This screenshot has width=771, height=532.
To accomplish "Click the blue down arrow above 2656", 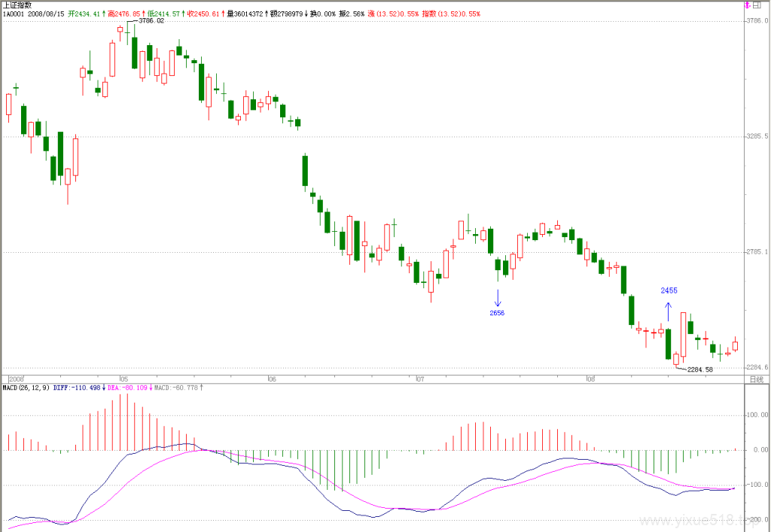I will tap(498, 298).
